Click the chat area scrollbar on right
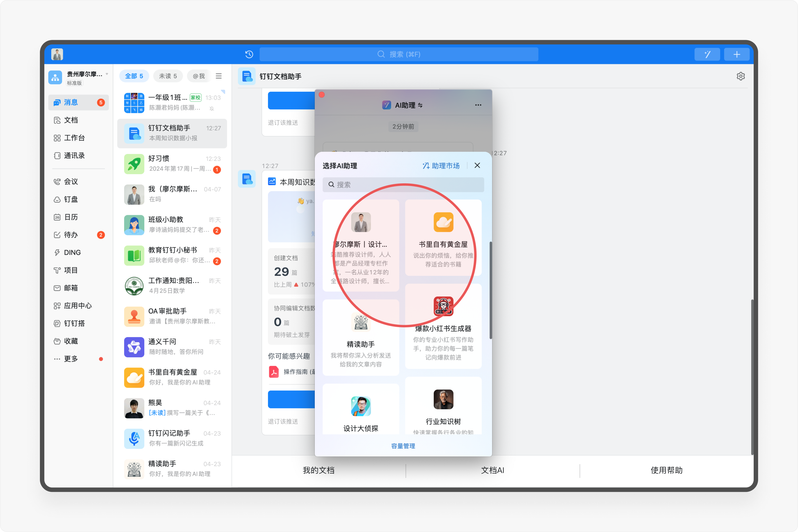The width and height of the screenshot is (798, 532). pyautogui.click(x=752, y=377)
